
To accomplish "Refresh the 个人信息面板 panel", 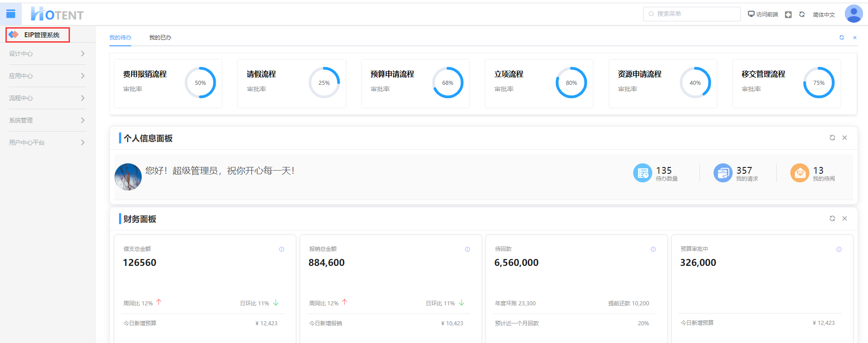I will [832, 137].
